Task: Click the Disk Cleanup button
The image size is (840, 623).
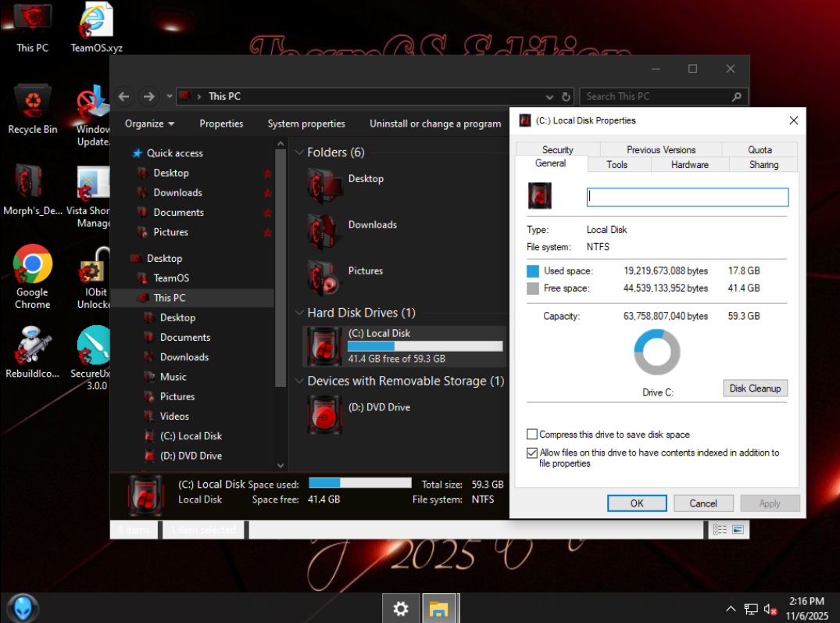Action: 754,388
